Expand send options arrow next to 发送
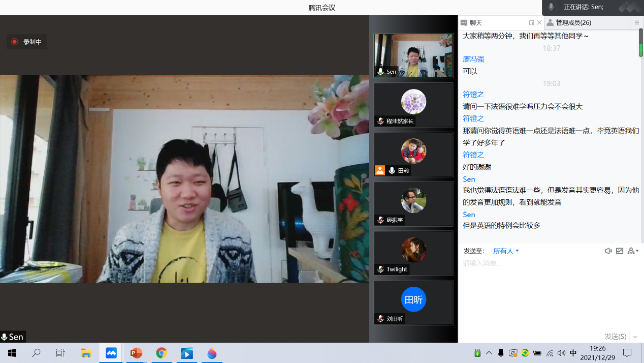Screen dimensions: 644x363 (635, 337)
